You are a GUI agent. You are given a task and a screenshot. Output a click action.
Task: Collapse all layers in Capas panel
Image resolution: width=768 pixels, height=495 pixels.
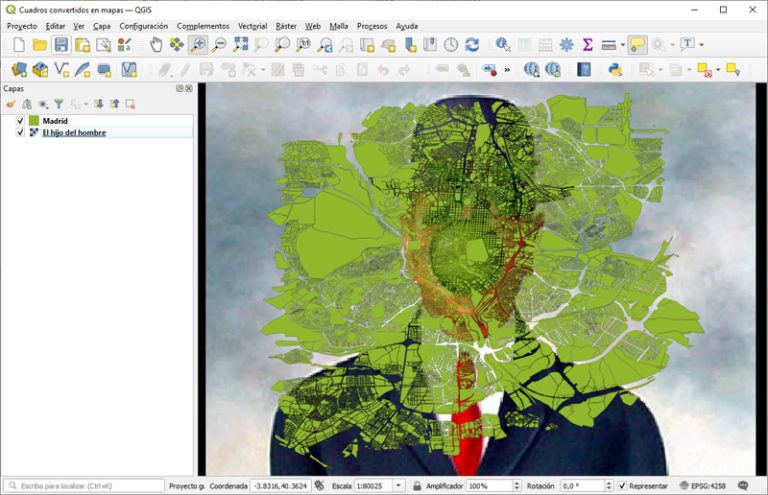(115, 104)
